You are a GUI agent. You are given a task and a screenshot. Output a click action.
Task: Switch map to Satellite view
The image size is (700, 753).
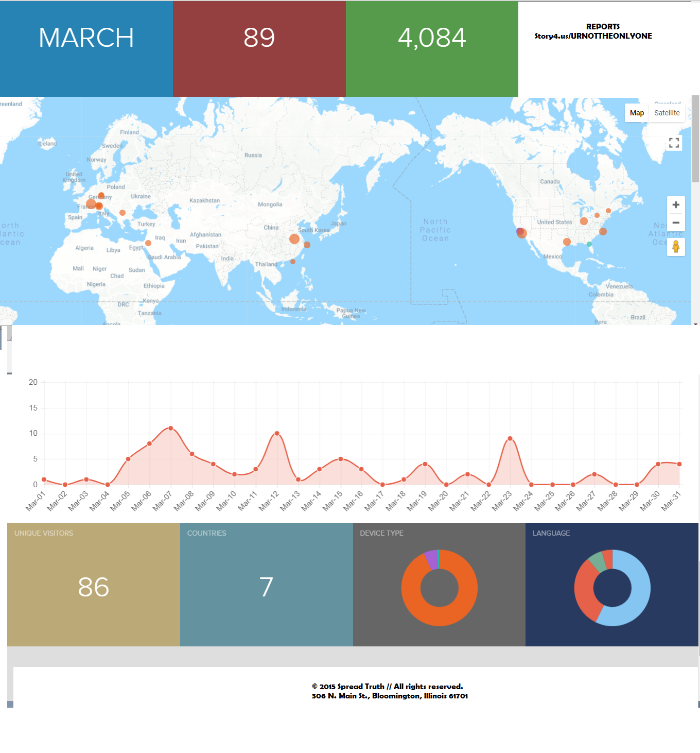coord(667,113)
